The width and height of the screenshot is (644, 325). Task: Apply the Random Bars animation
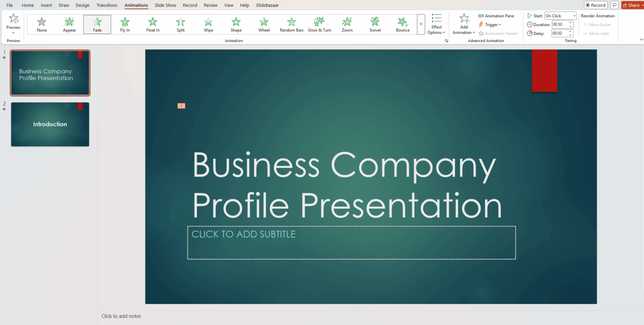[x=291, y=25]
